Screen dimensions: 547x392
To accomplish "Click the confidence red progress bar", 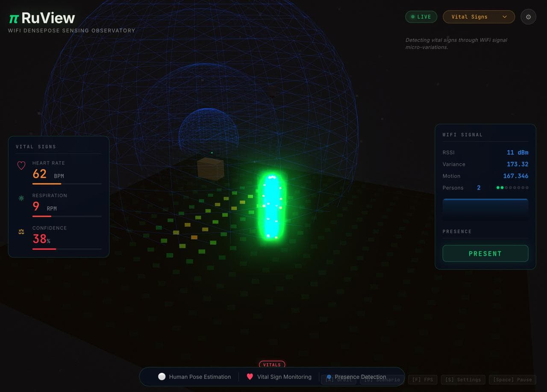I will (67, 249).
